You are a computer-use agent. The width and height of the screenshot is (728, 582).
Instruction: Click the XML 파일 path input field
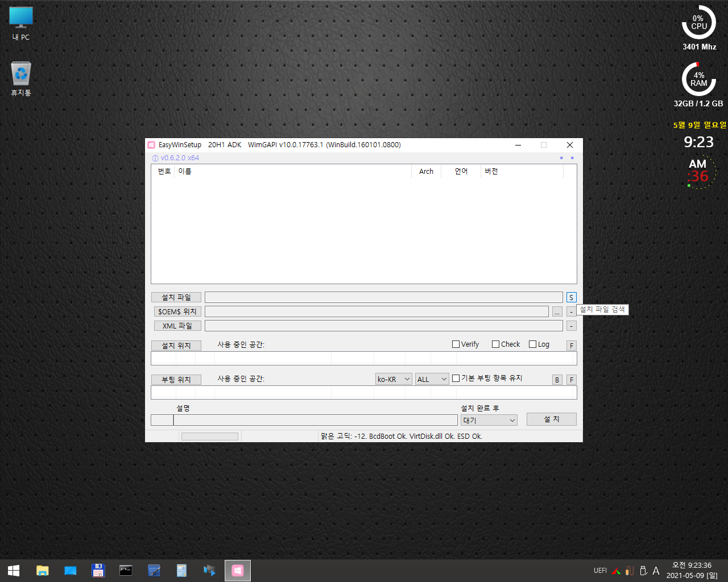click(384, 326)
